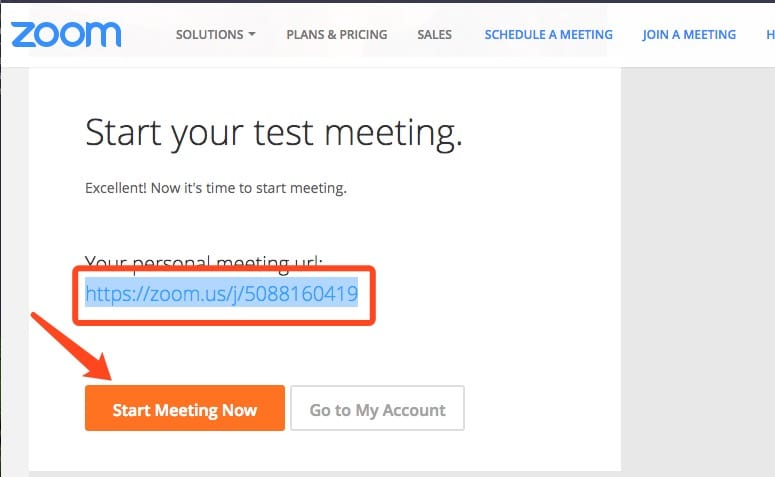This screenshot has width=775, height=477.
Task: Open the highlighted personal meeting URL
Action: (221, 294)
